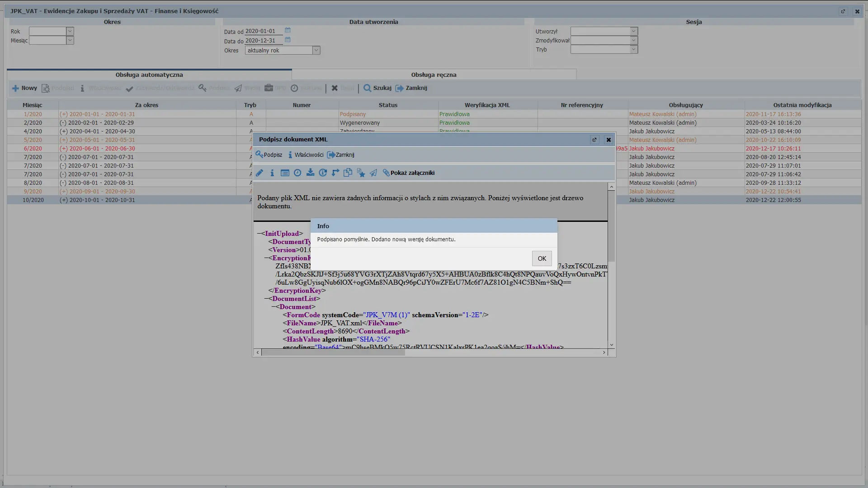Expand the Rok dropdown
The width and height of the screenshot is (868, 488).
70,31
